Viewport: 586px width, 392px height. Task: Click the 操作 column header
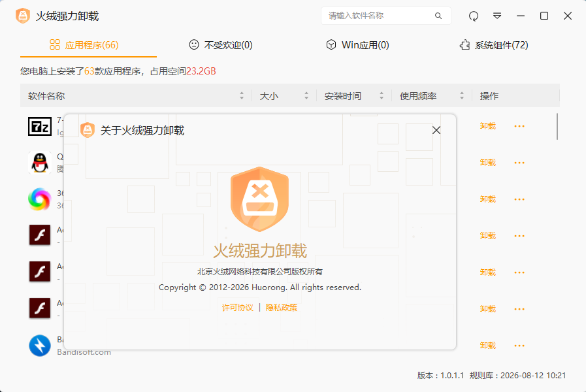pyautogui.click(x=489, y=96)
